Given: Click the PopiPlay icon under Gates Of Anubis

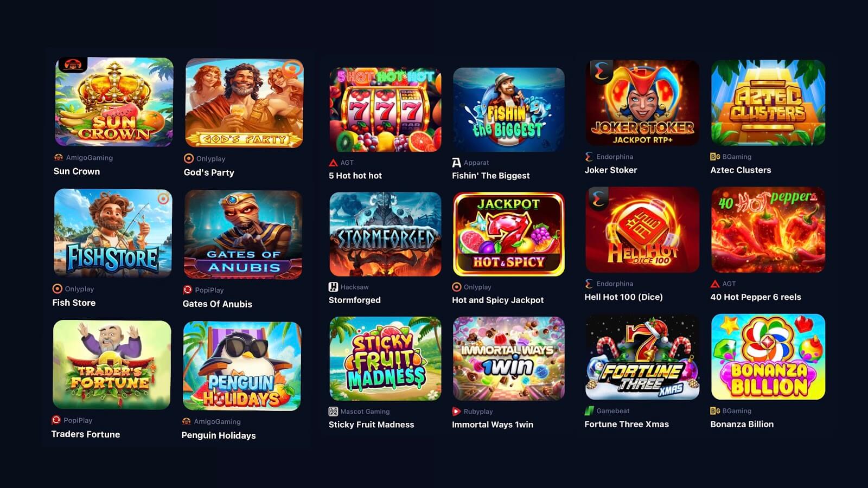Looking at the screenshot, I should tap(188, 290).
